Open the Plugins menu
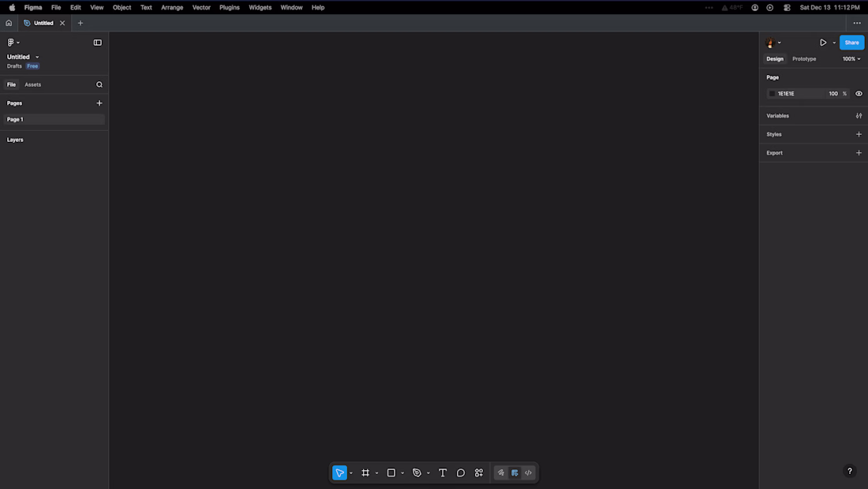 229,8
